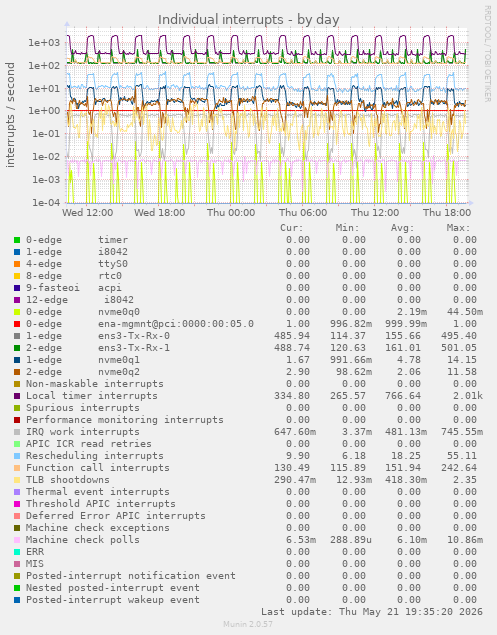
Task: Click the IRQ work interrupts legend label
Action: pos(83,432)
